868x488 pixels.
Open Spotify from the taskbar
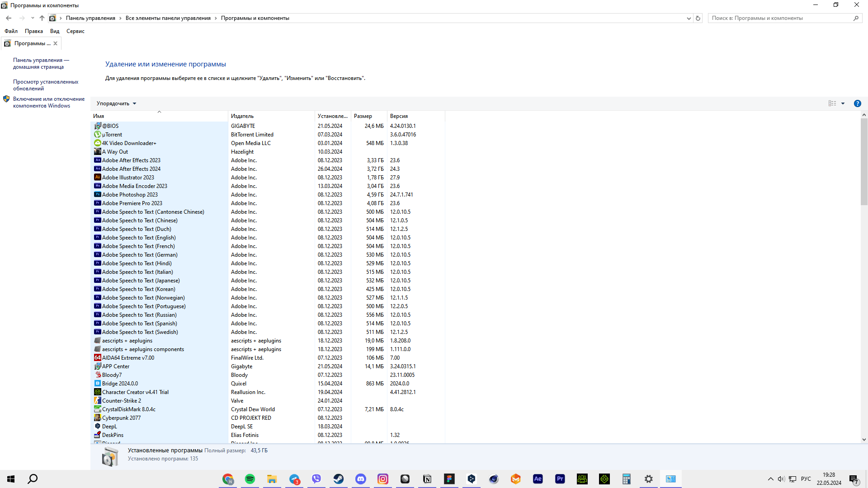(250, 479)
